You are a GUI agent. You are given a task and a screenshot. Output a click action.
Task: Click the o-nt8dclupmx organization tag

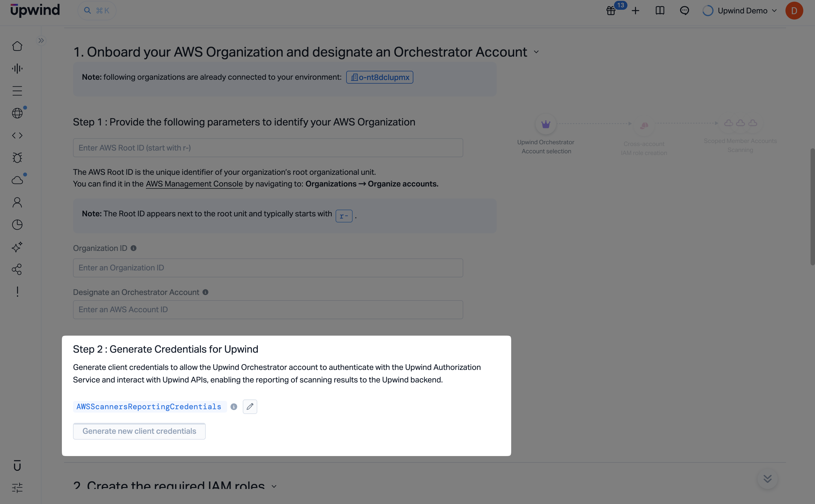point(380,77)
